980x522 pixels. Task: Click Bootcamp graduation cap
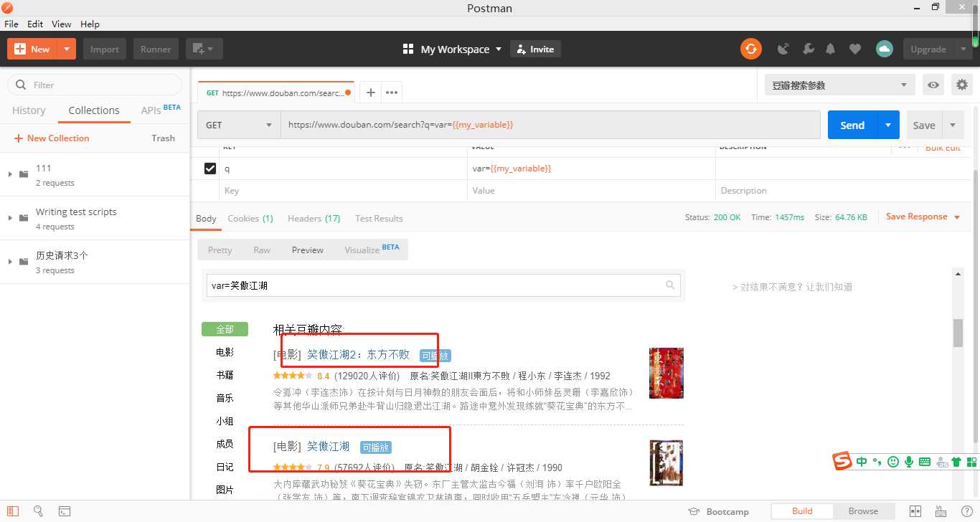pos(694,511)
